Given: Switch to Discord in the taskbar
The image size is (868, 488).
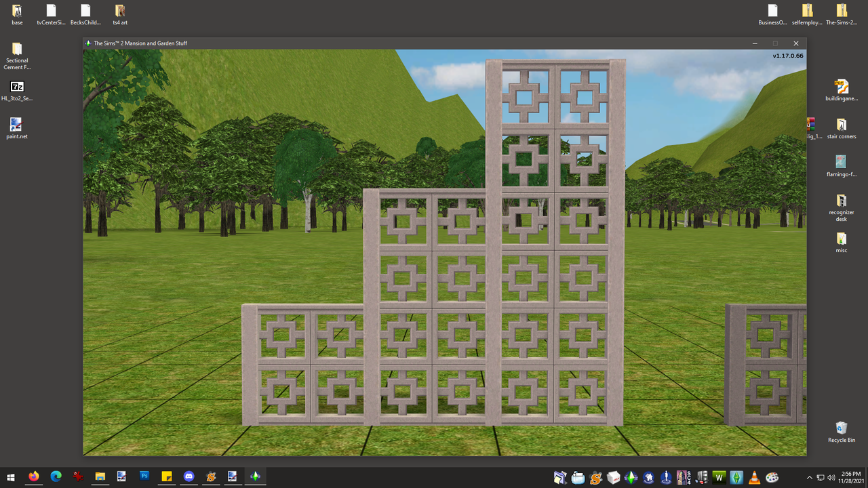Looking at the screenshot, I should click(189, 476).
